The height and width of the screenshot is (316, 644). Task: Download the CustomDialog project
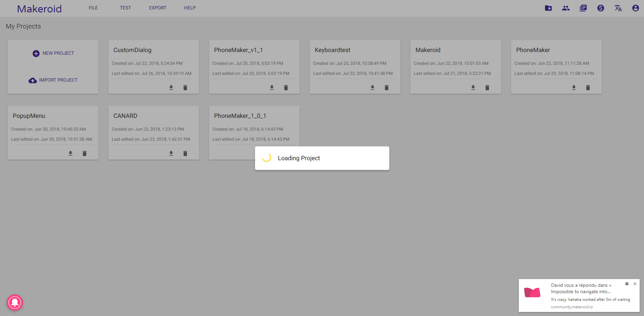click(171, 88)
